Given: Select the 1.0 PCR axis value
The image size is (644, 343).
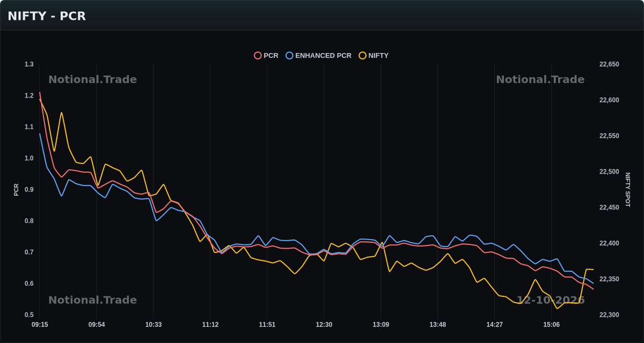Looking at the screenshot, I should pyautogui.click(x=29, y=159).
